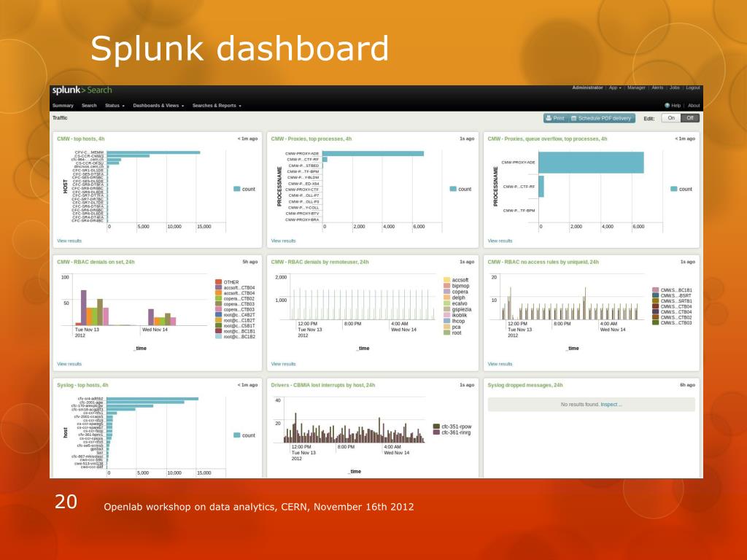
Task: Select root legend entry in remoteuser chart
Action: coord(452,332)
